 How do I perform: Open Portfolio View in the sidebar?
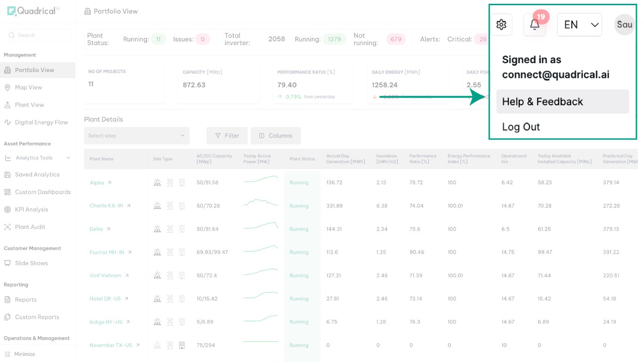38,70
